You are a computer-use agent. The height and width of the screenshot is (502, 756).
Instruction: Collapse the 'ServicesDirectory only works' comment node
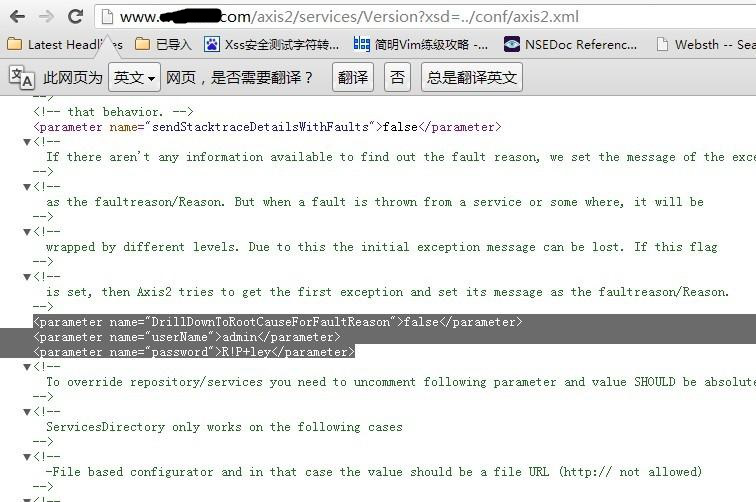tap(27, 411)
